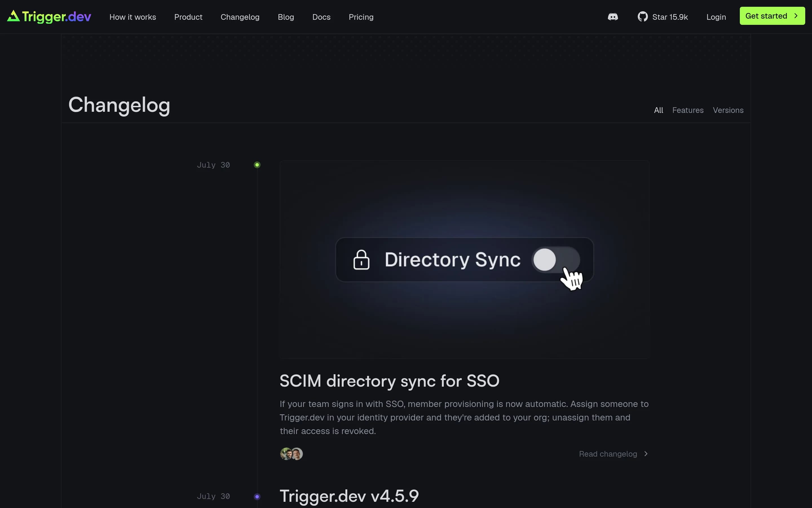Click Read changelog link

click(608, 454)
